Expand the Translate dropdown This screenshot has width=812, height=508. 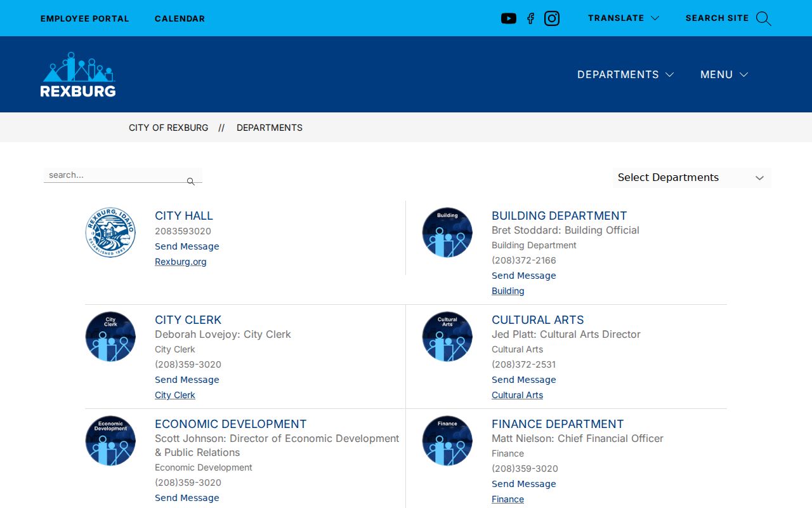pyautogui.click(x=624, y=18)
